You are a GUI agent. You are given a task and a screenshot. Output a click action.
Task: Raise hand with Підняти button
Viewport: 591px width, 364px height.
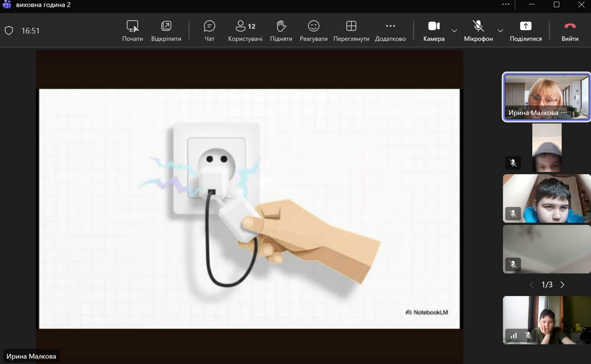click(x=281, y=30)
